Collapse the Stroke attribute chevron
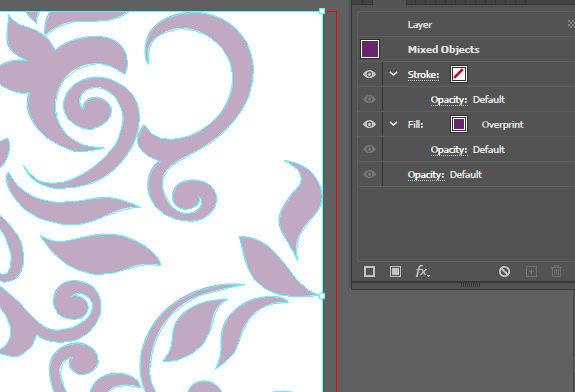 pyautogui.click(x=393, y=74)
